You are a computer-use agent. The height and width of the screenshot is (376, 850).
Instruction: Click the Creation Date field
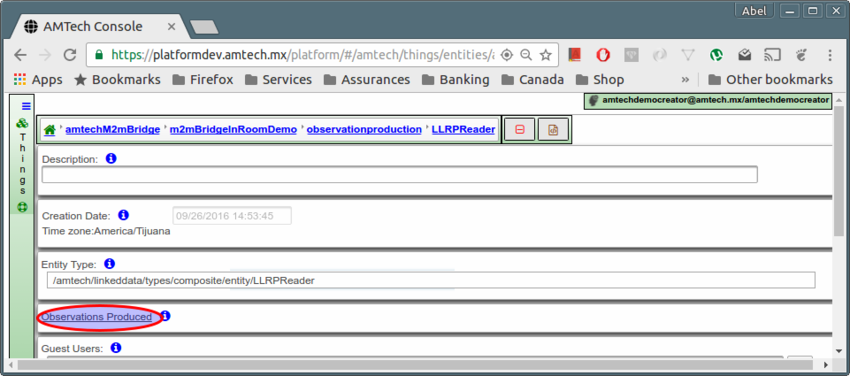[232, 216]
